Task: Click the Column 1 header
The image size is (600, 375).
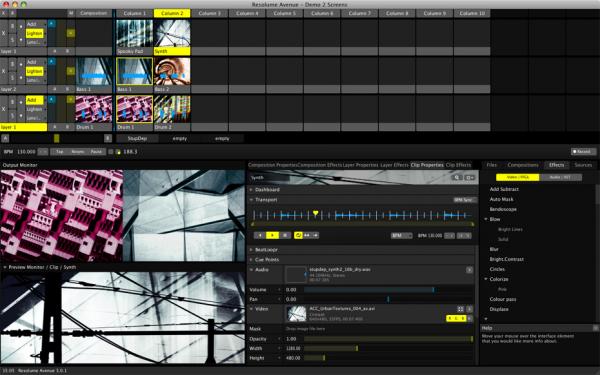Action: 134,13
